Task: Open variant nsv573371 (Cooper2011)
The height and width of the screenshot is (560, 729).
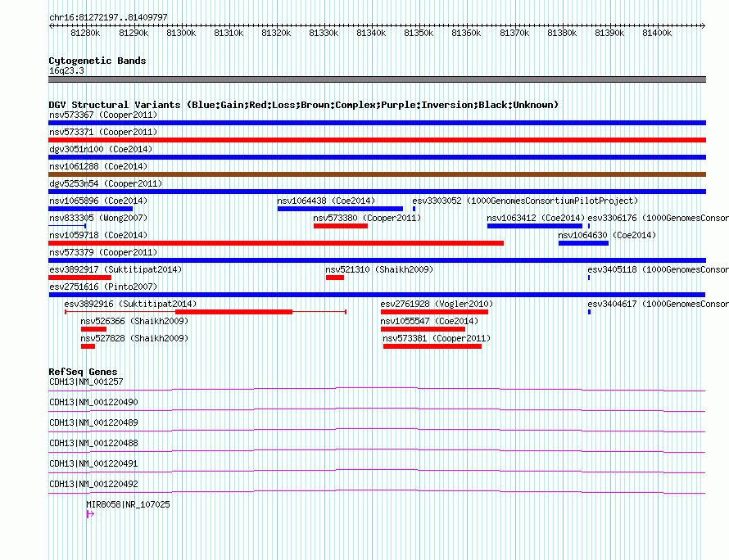Action: 377,140
